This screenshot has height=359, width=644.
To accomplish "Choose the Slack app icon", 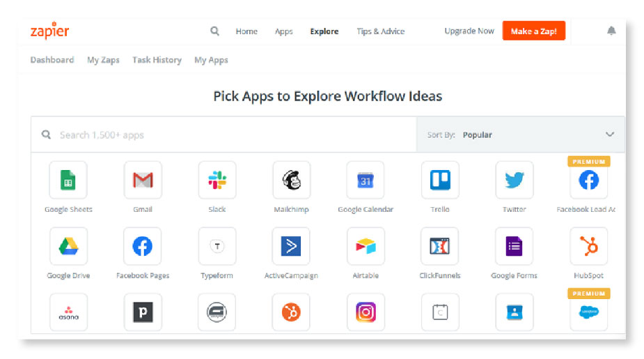I will coord(217,180).
